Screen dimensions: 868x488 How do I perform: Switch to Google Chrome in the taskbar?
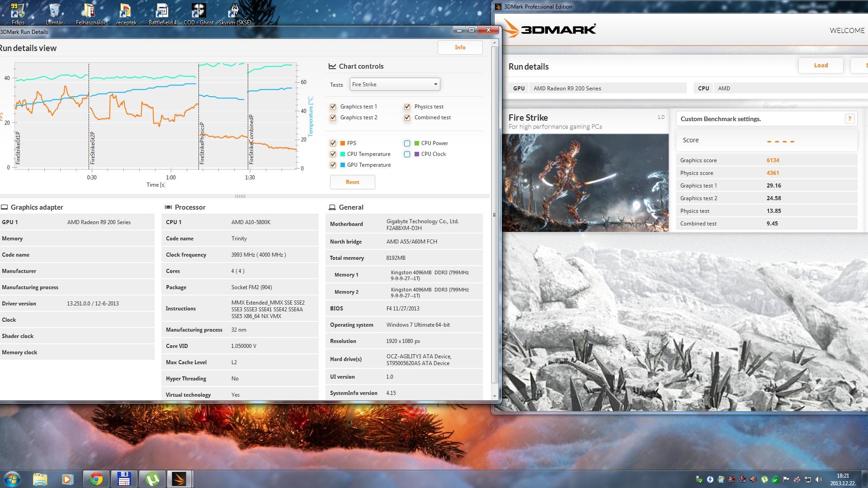coord(96,479)
